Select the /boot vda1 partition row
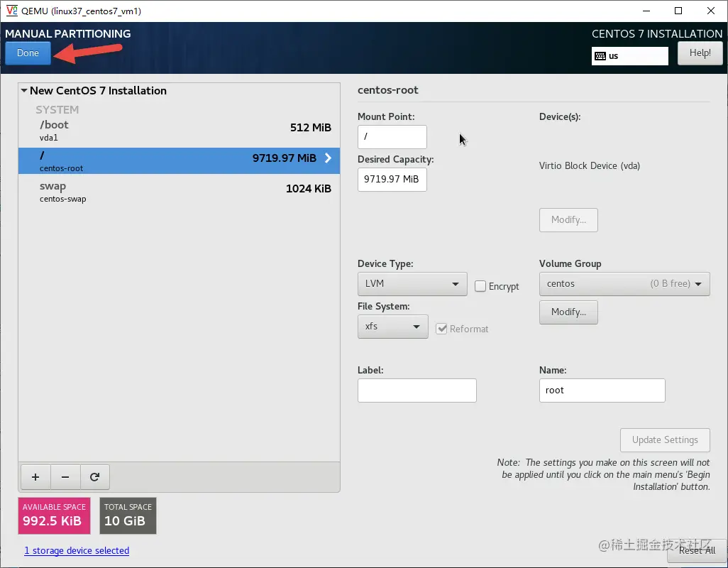 point(179,131)
